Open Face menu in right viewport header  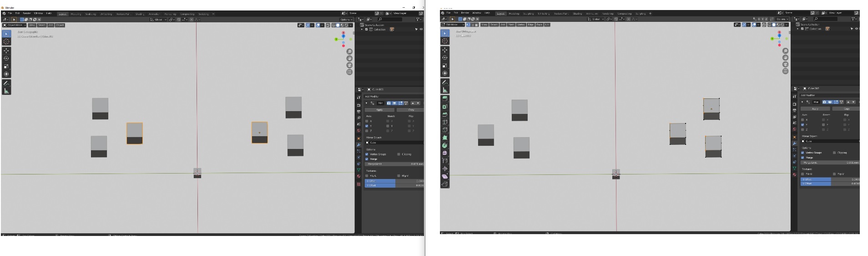pos(540,25)
